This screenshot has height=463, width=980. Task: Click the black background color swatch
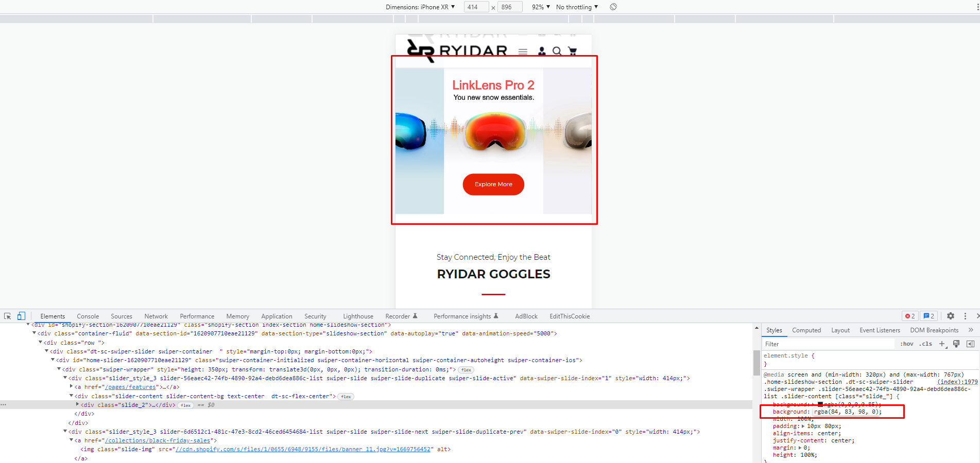(x=820, y=404)
